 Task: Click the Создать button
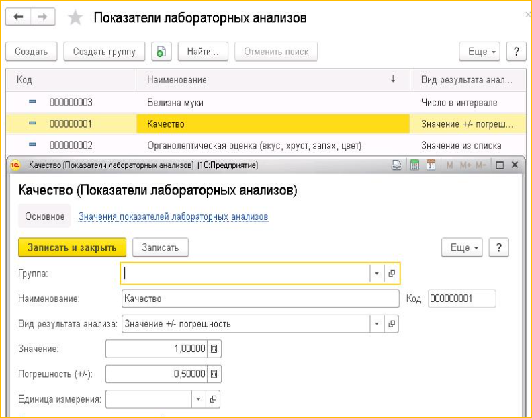point(31,52)
